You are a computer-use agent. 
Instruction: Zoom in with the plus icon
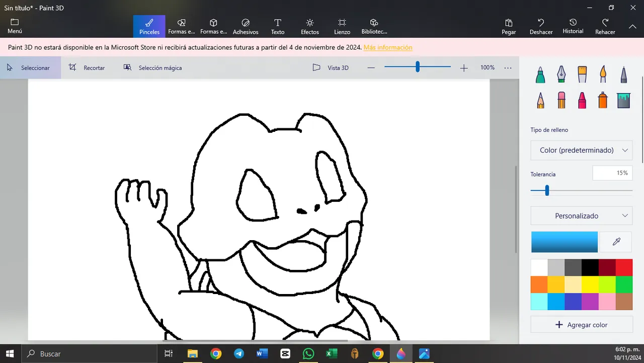(x=463, y=67)
